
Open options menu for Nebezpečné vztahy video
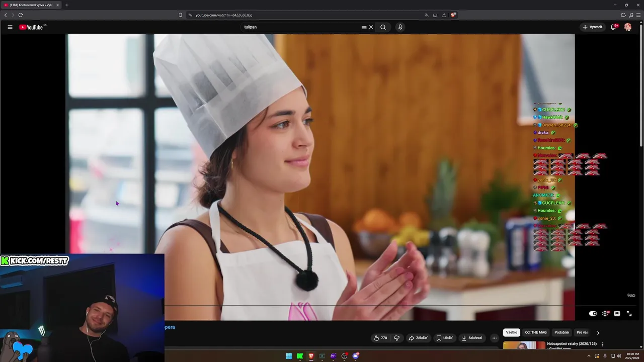click(602, 344)
